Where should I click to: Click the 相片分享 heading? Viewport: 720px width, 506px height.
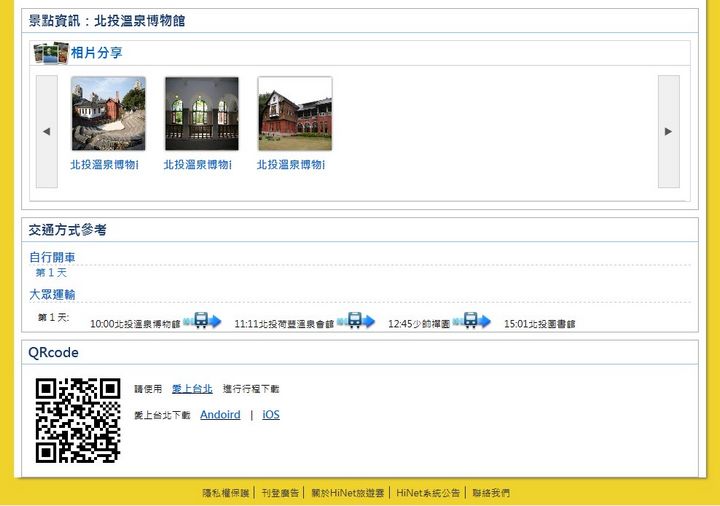(x=96, y=53)
